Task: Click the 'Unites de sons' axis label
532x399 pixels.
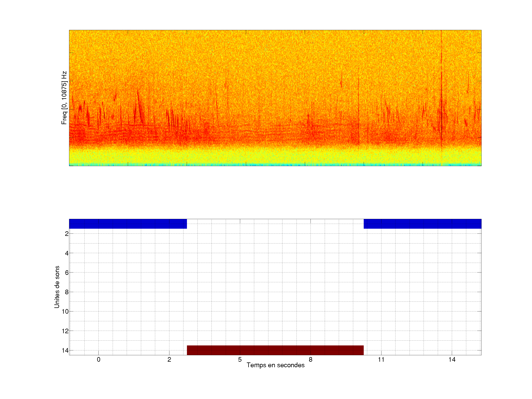Action: coord(57,287)
